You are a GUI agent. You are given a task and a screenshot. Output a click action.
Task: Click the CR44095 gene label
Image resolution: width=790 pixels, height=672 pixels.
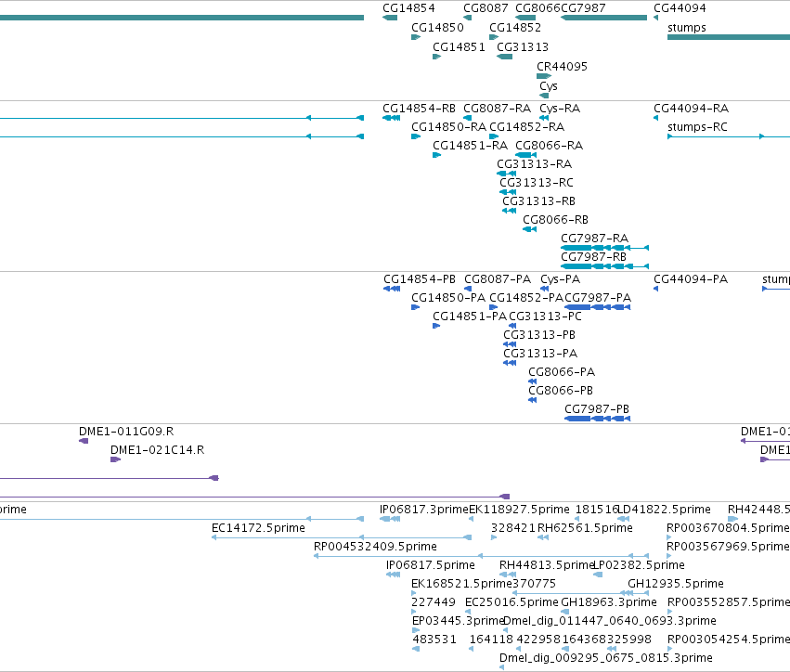pos(562,67)
